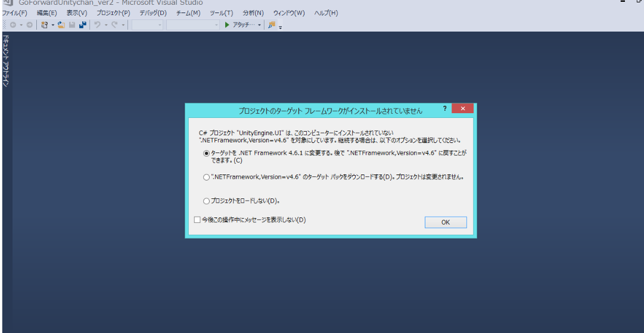Expand the Undo history dropdown arrow

[x=106, y=25]
